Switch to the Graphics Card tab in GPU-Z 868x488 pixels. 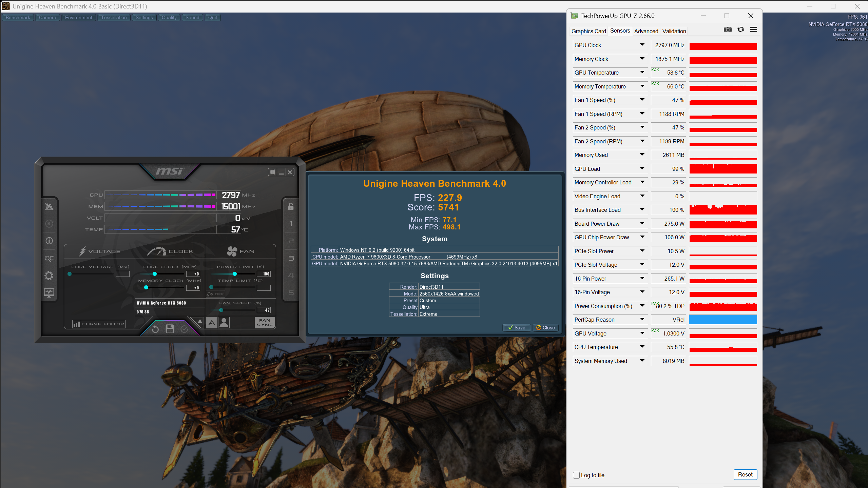coord(589,31)
